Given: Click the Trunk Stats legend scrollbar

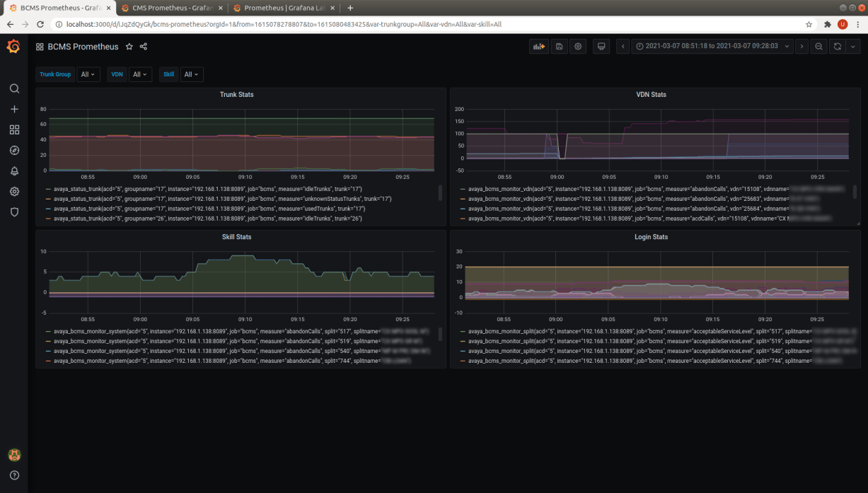Looking at the screenshot, I should coord(441,192).
